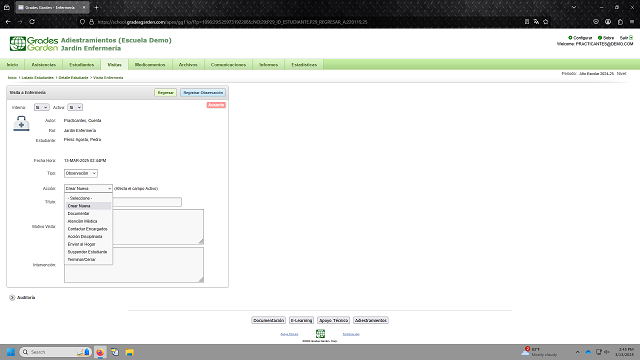
Task: Open the Firefox account icon
Action: click(x=608, y=22)
